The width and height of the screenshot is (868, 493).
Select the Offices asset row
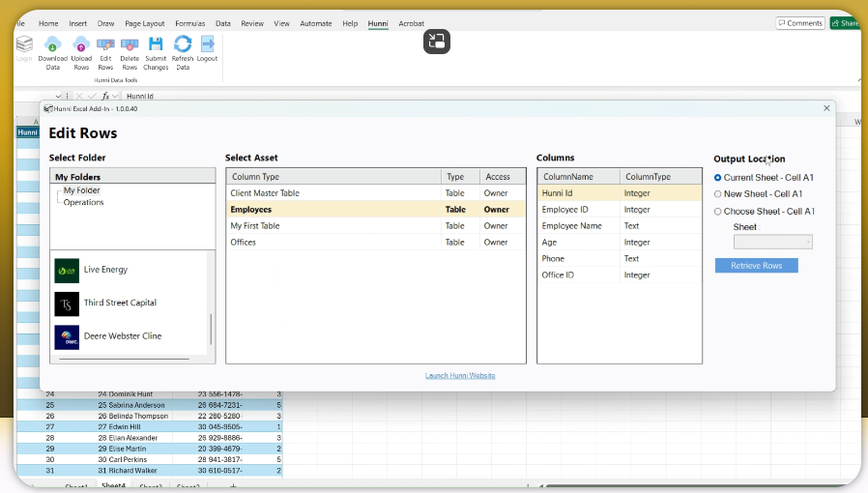pyautogui.click(x=376, y=243)
